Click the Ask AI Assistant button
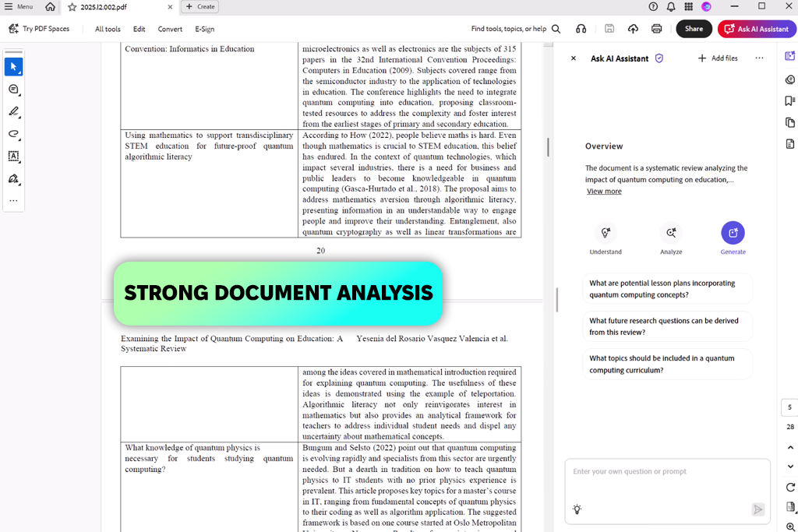Screen dimensions: 798x532 (756, 29)
